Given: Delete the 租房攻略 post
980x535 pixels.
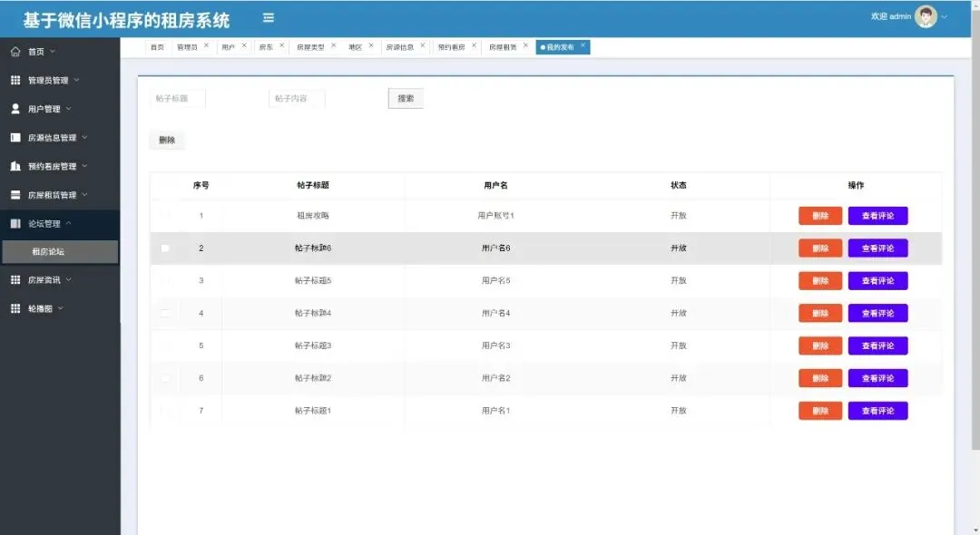Looking at the screenshot, I should coord(820,216).
